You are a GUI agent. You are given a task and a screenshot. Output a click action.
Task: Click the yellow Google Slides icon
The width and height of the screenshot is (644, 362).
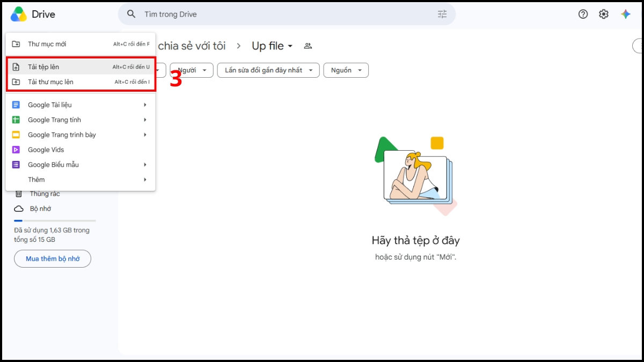coord(16,135)
